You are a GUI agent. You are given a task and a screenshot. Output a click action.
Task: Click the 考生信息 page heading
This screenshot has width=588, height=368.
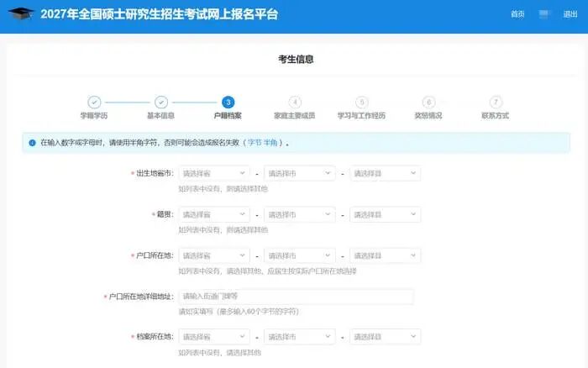point(296,60)
